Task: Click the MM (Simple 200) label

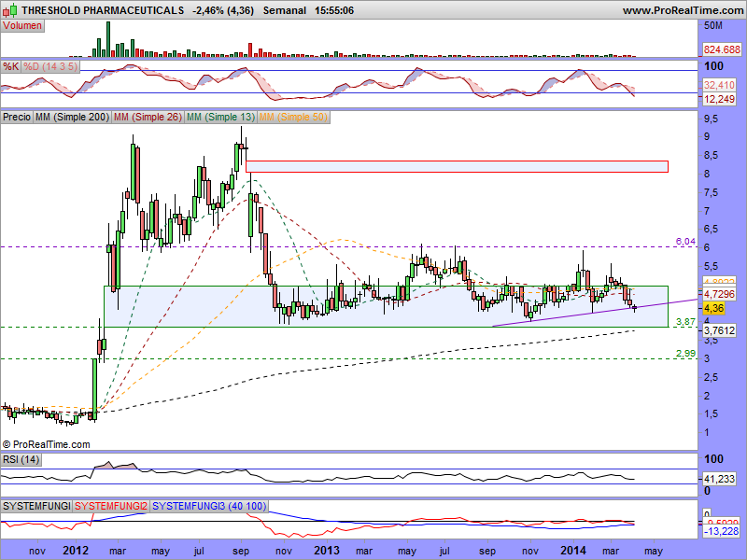Action: click(x=72, y=118)
